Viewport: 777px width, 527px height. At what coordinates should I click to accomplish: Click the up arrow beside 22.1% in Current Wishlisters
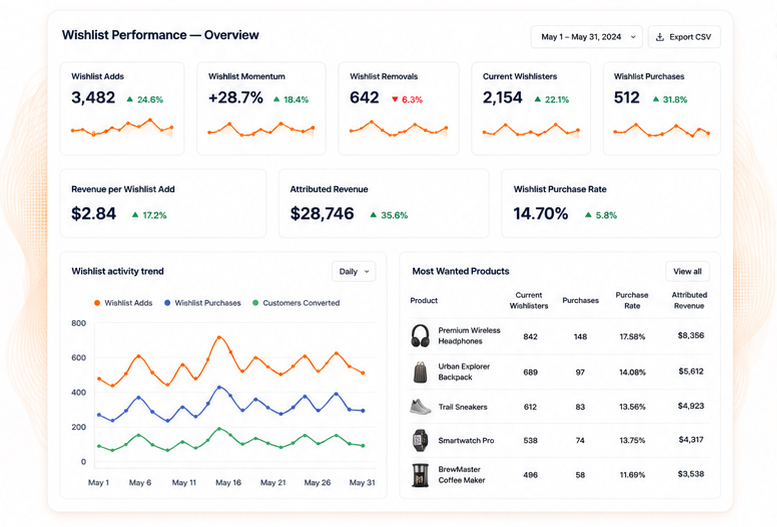tap(538, 99)
